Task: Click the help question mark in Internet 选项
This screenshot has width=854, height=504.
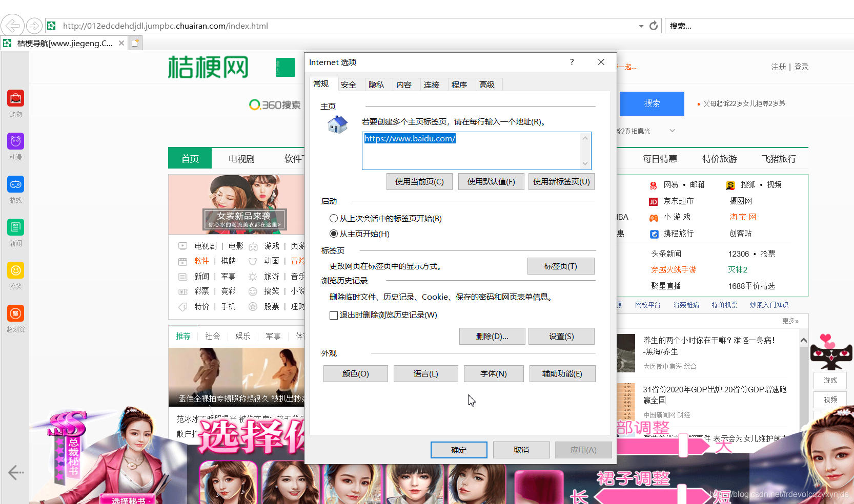Action: 572,62
